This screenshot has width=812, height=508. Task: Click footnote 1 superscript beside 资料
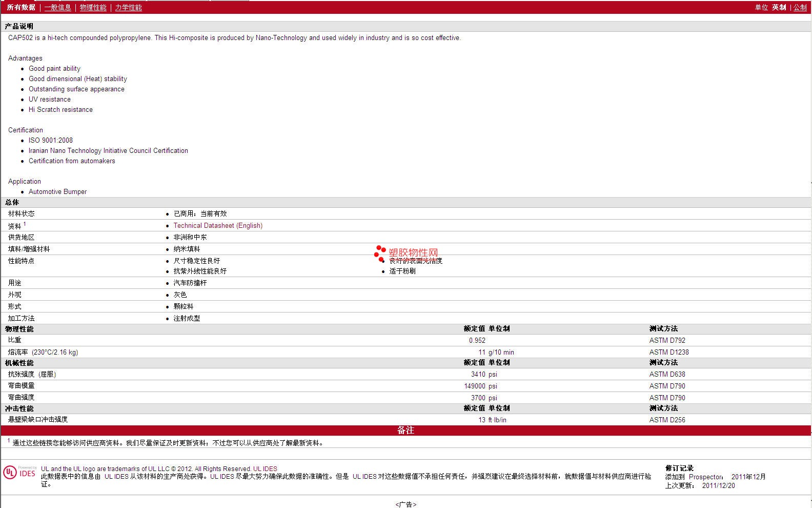tap(25, 224)
